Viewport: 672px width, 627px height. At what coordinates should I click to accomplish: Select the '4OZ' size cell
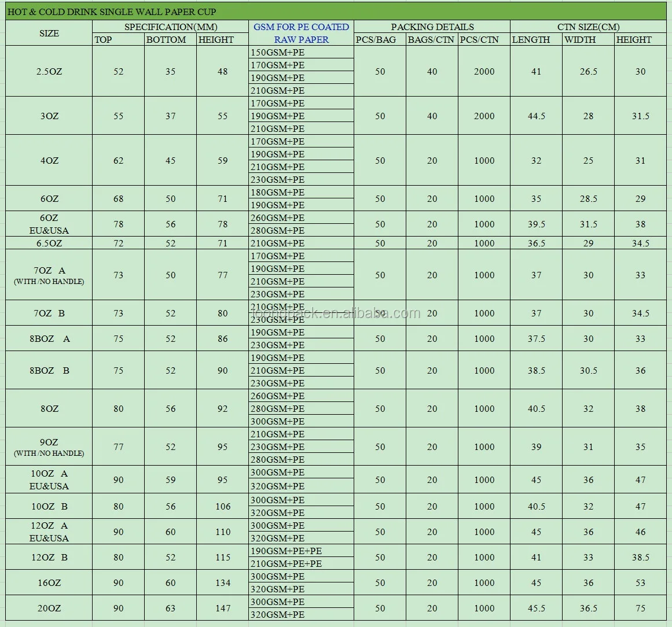point(49,160)
